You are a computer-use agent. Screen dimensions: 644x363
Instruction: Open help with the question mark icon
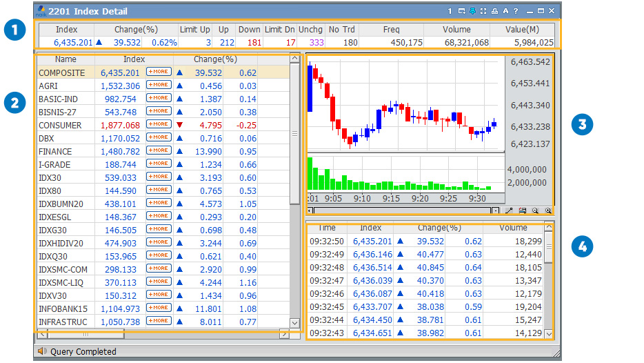pyautogui.click(x=515, y=11)
